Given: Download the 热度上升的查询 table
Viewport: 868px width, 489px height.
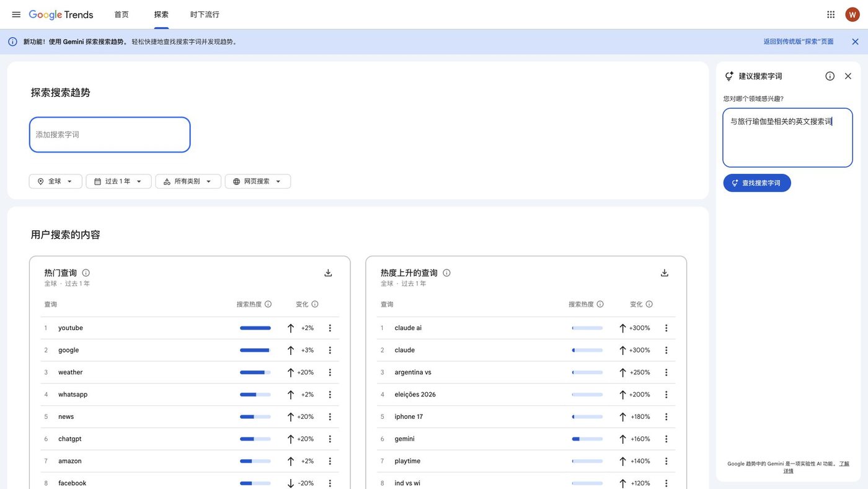Looking at the screenshot, I should pyautogui.click(x=664, y=272).
